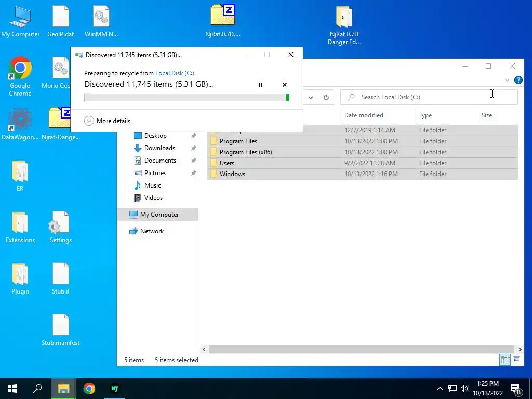Select Settings file on desktop
Image resolution: width=532 pixels, height=399 pixels.
pos(61,228)
